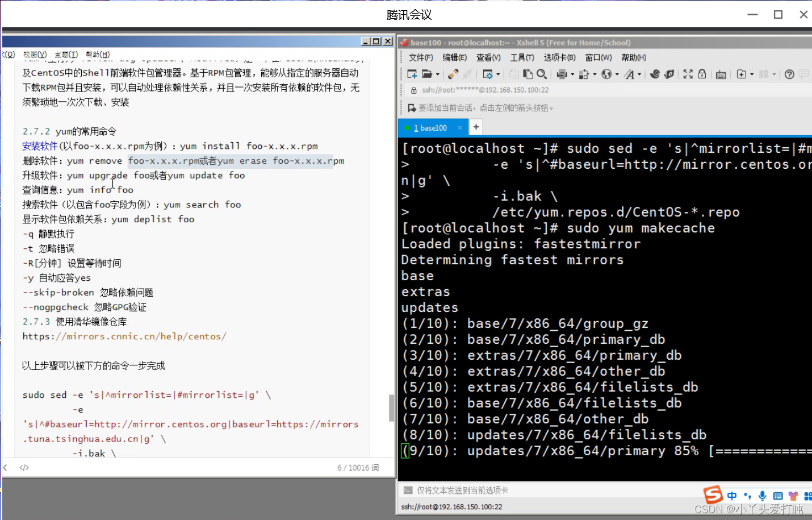The width and height of the screenshot is (812, 520).
Task: Click the '6 / 10016 词' word count
Action: 358,468
